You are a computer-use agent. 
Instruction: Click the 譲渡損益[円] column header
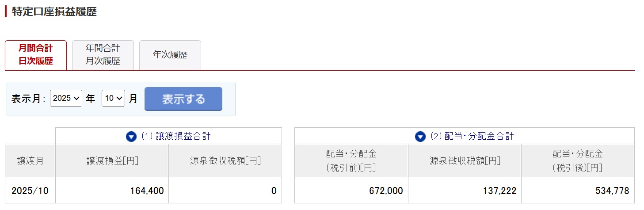pyautogui.click(x=112, y=161)
